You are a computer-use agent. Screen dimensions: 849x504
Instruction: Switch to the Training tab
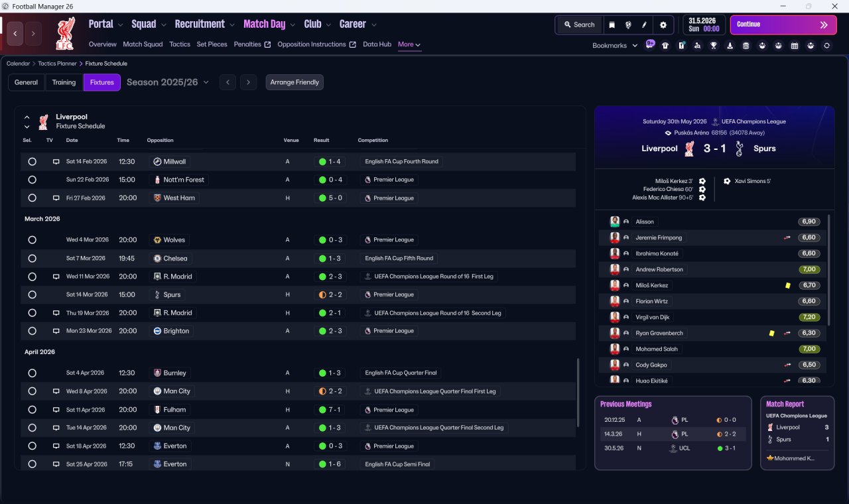pos(64,82)
